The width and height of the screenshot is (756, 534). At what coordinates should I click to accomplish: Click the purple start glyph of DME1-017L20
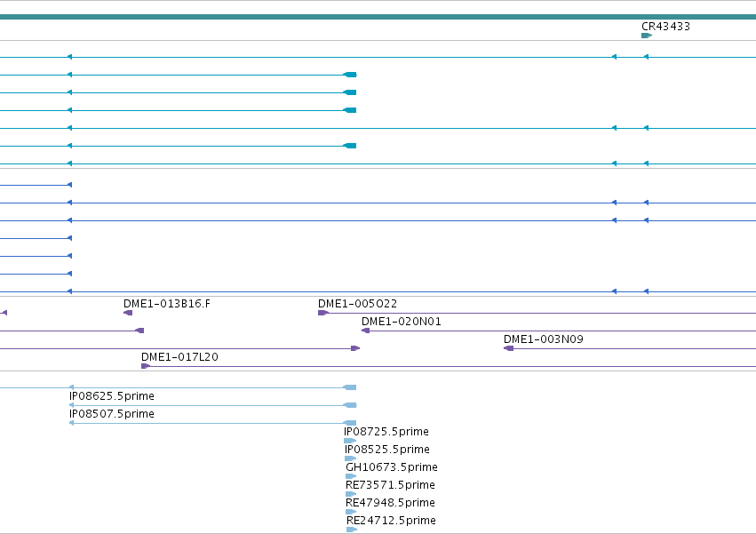(x=146, y=366)
